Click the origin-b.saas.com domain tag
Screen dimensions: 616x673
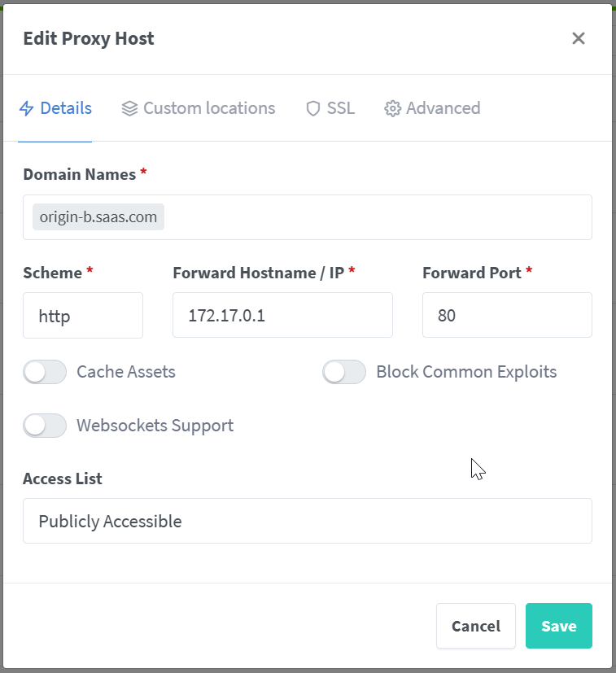[x=98, y=216]
